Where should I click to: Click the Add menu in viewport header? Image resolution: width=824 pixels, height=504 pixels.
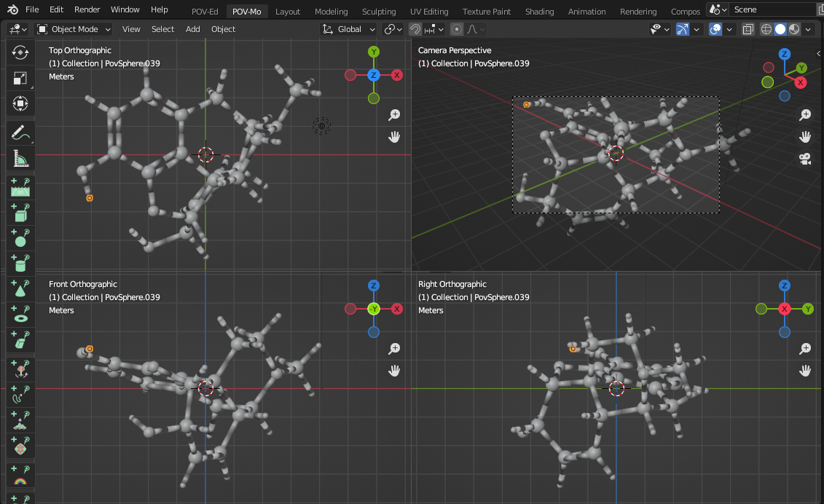(192, 29)
